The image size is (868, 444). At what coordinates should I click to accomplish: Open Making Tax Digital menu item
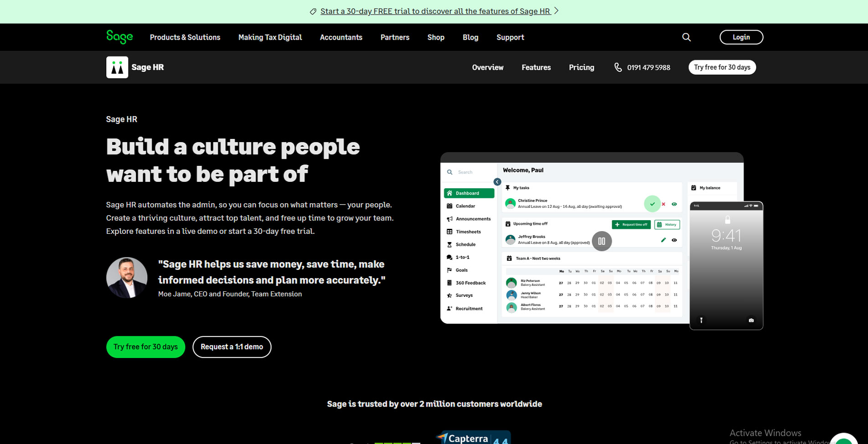coord(270,37)
